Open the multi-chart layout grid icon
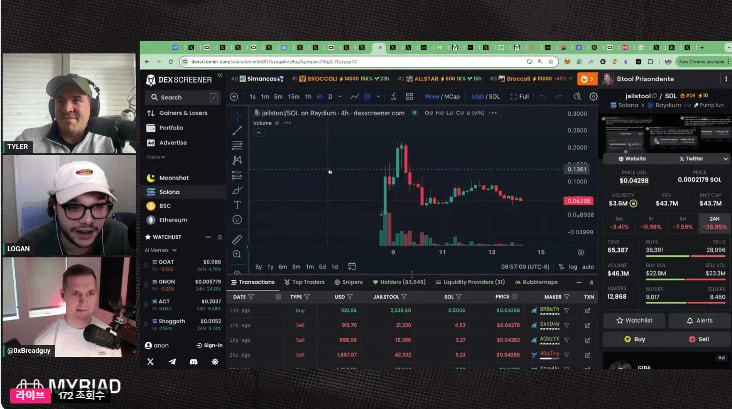The width and height of the screenshot is (732, 409). click(409, 97)
